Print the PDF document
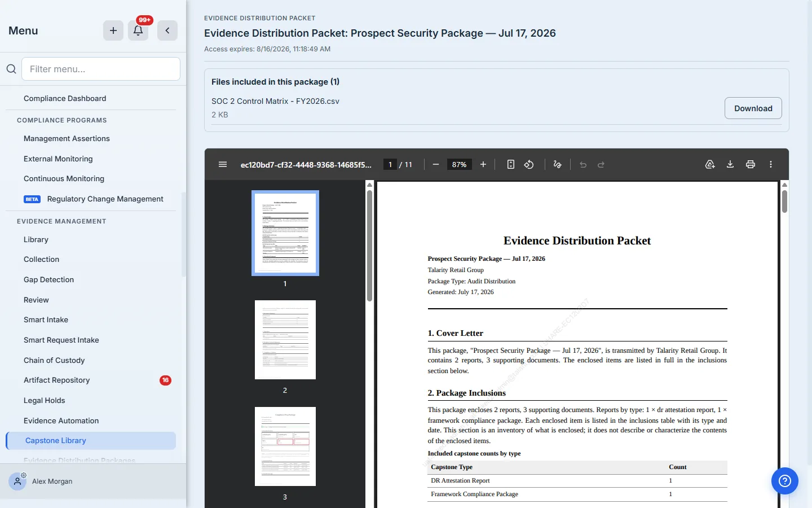The width and height of the screenshot is (812, 508). [751, 164]
